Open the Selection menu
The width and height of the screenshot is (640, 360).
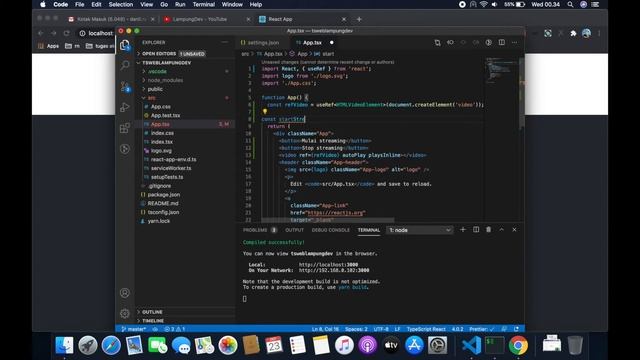121,4
